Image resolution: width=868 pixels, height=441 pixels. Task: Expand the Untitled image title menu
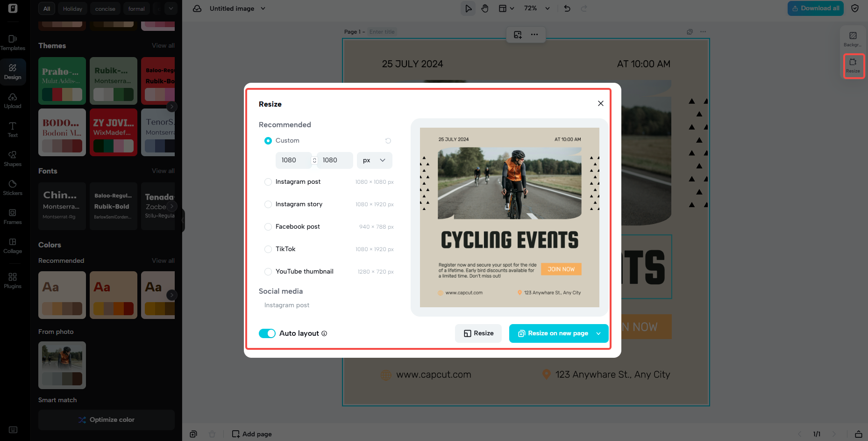coord(263,8)
